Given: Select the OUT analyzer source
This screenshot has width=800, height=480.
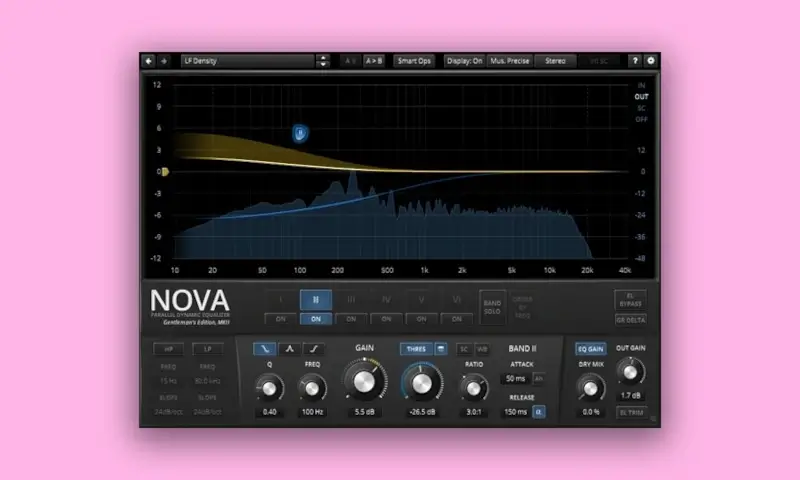Looking at the screenshot, I should 641,96.
